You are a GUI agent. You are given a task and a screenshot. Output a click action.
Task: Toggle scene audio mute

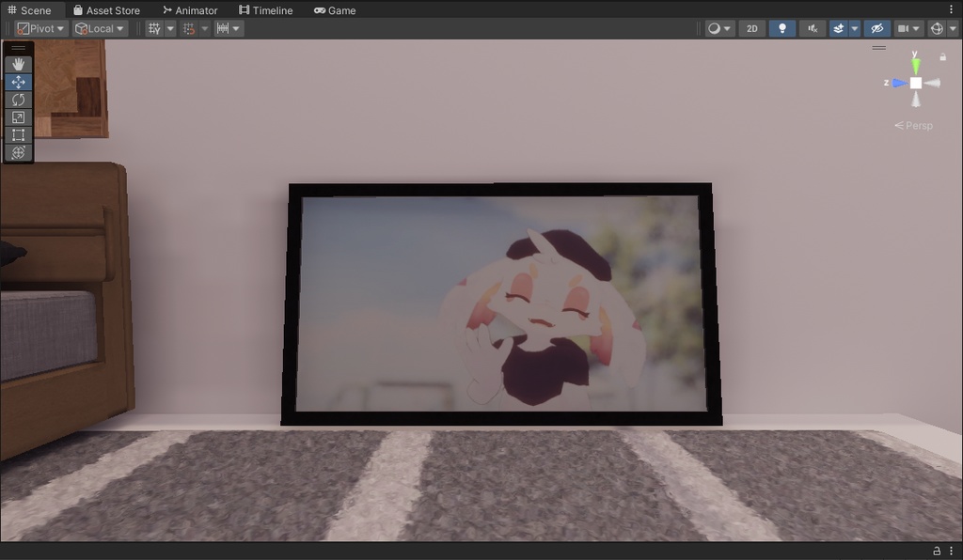click(811, 28)
